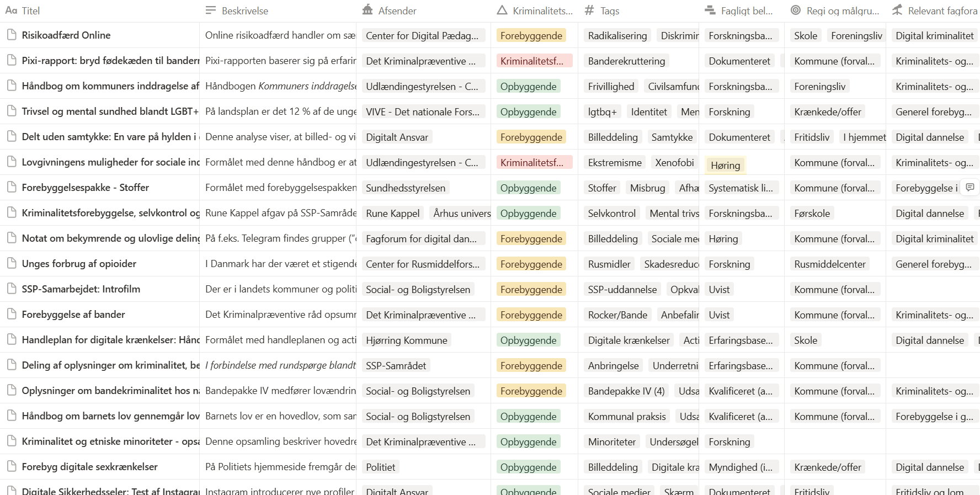Image resolution: width=980 pixels, height=495 pixels.
Task: Open comment bubble icon on Forebyggelsespakke row
Action: pos(970,188)
